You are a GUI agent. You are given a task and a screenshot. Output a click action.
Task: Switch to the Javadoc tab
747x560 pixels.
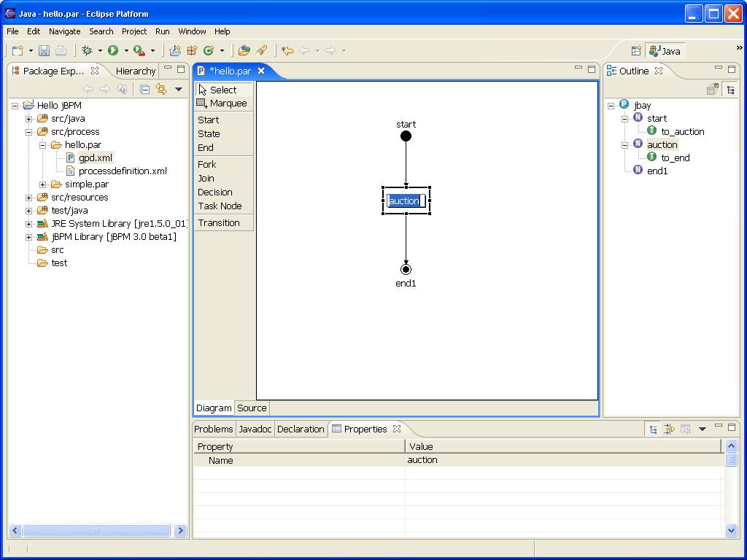tap(255, 429)
